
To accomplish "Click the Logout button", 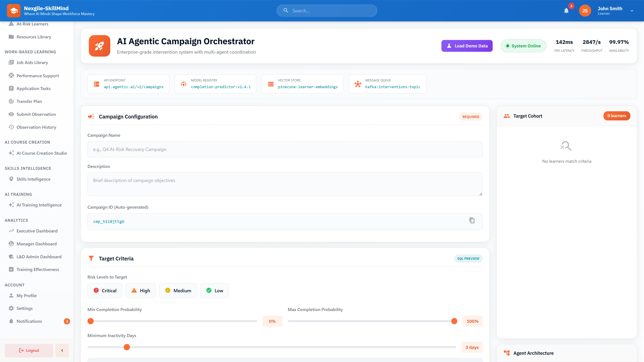I will coord(29,350).
